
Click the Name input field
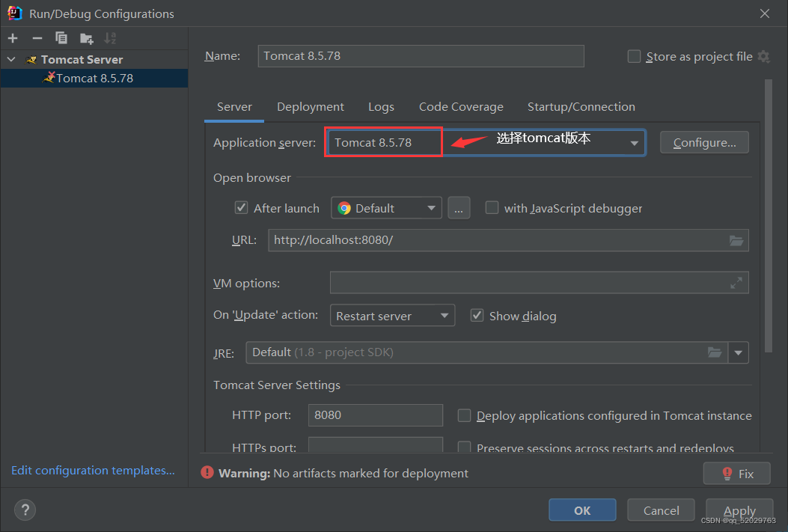click(421, 56)
